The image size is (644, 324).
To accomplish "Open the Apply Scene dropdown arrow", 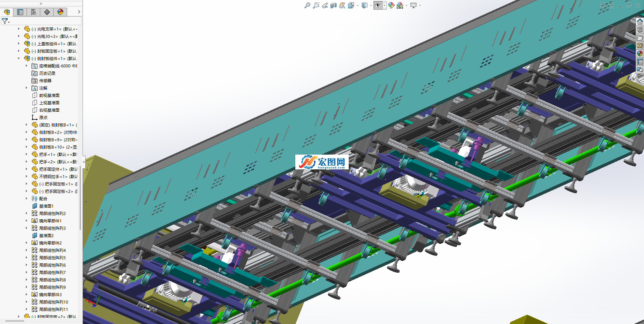I will [406, 6].
